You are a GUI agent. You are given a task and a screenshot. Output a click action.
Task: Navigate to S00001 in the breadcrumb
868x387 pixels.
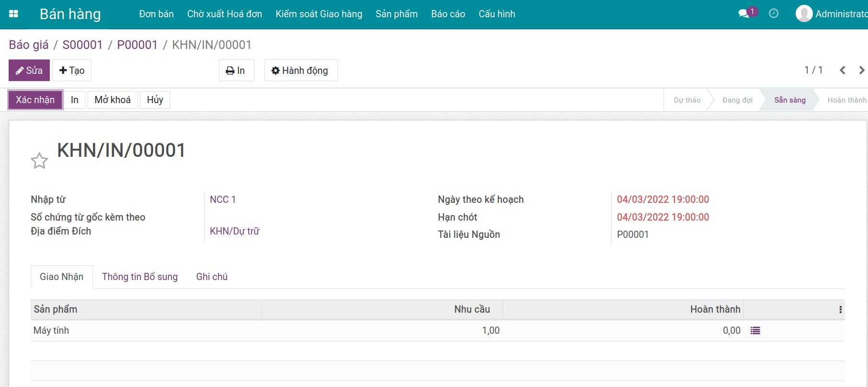(82, 45)
